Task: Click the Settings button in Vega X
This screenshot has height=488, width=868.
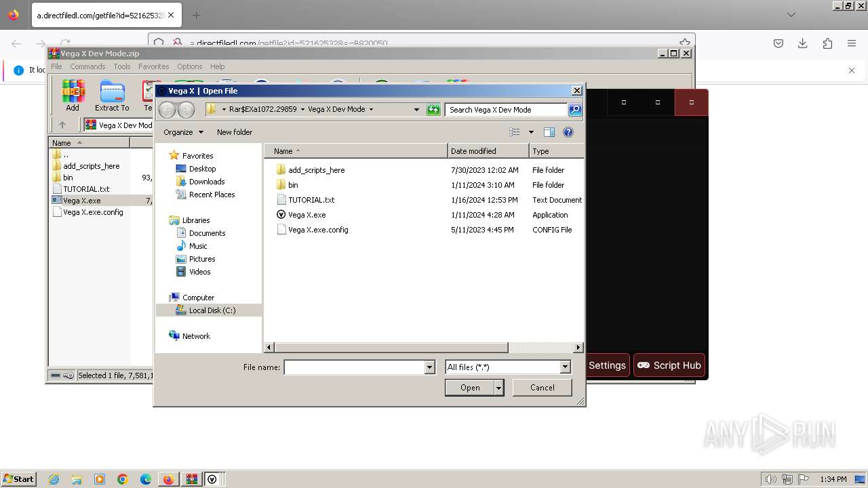Action: coord(607,365)
